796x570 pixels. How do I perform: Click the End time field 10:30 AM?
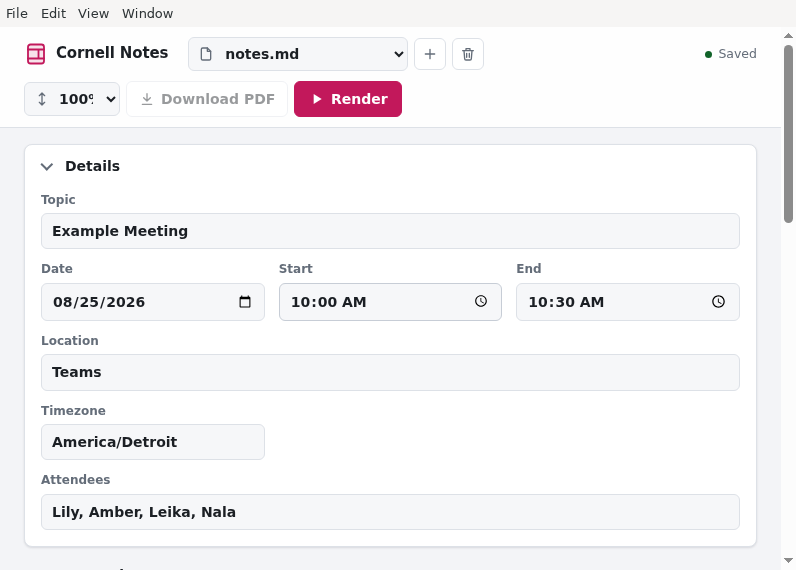(x=628, y=302)
